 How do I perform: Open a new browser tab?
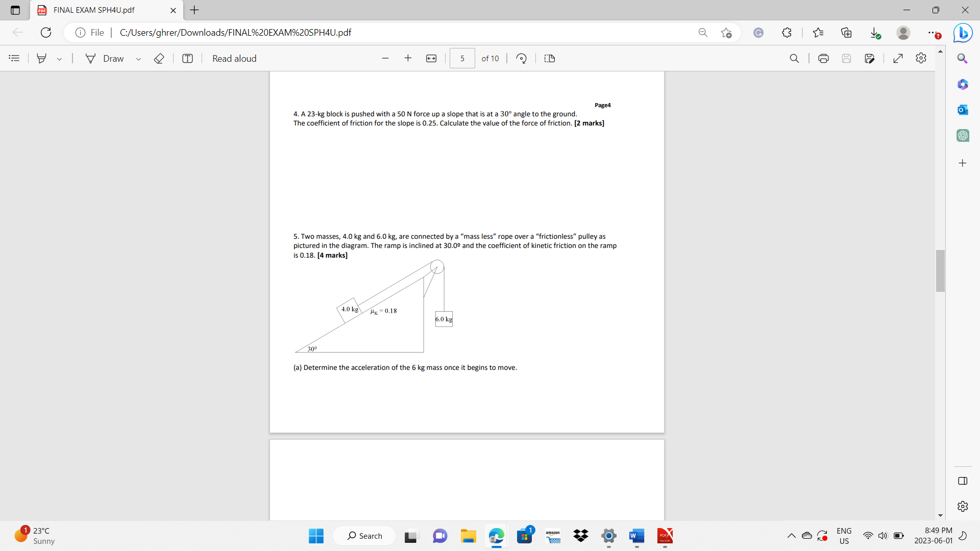click(194, 10)
